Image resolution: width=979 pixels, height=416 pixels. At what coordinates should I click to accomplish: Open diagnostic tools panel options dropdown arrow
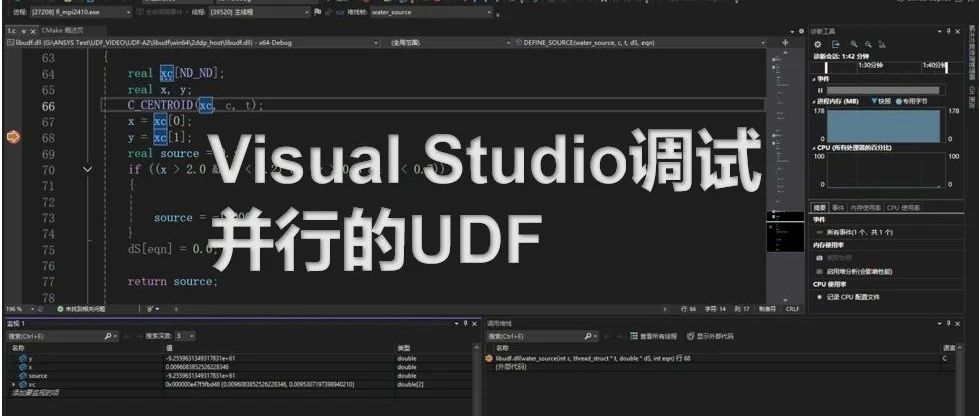940,31
